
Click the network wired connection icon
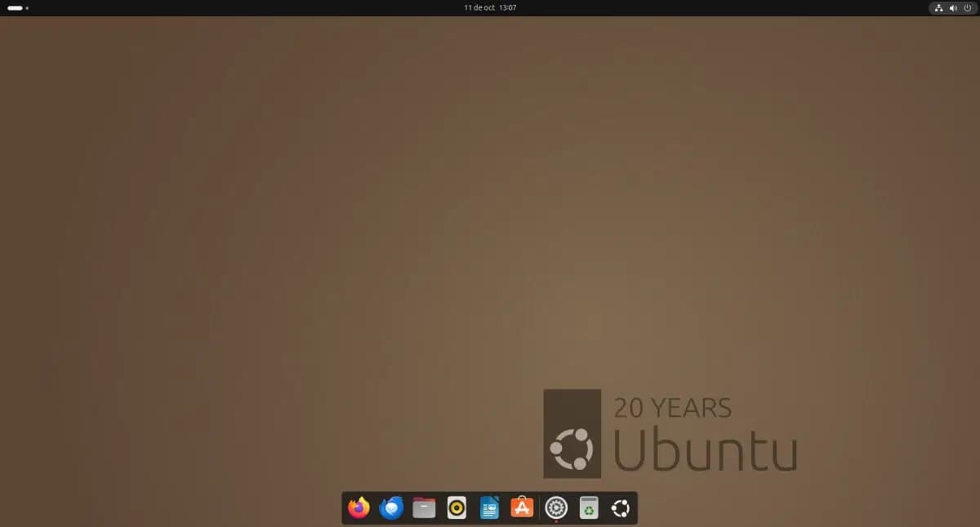(x=938, y=8)
